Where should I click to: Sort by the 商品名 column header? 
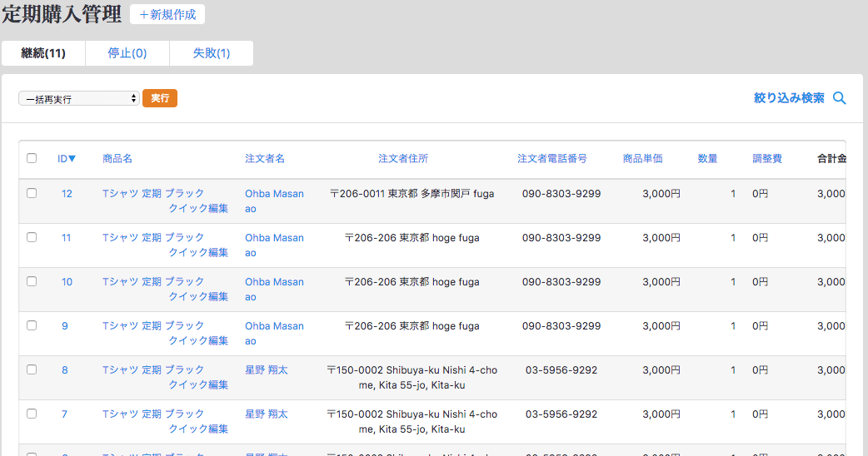(117, 158)
